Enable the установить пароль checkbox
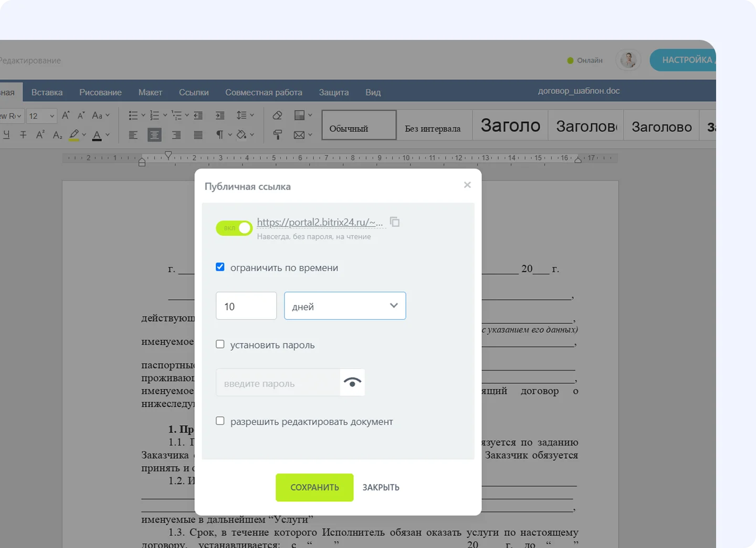Screen dimensions: 756x548 click(x=220, y=344)
